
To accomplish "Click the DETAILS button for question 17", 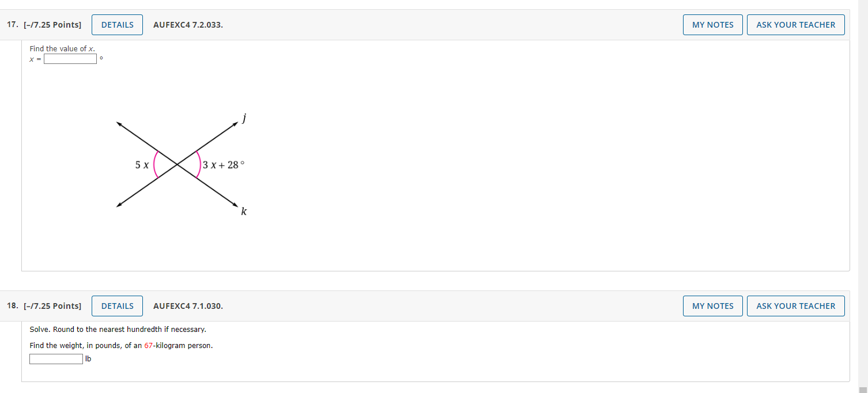I will click(x=116, y=24).
